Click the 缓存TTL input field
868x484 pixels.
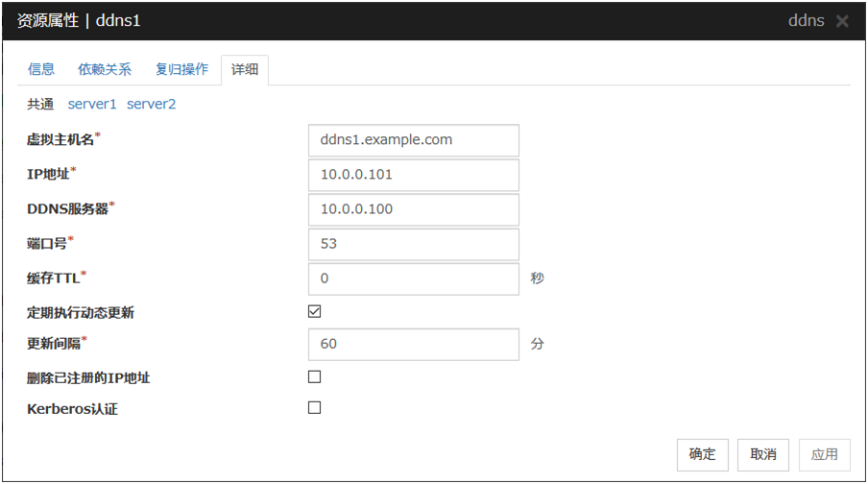tap(414, 278)
